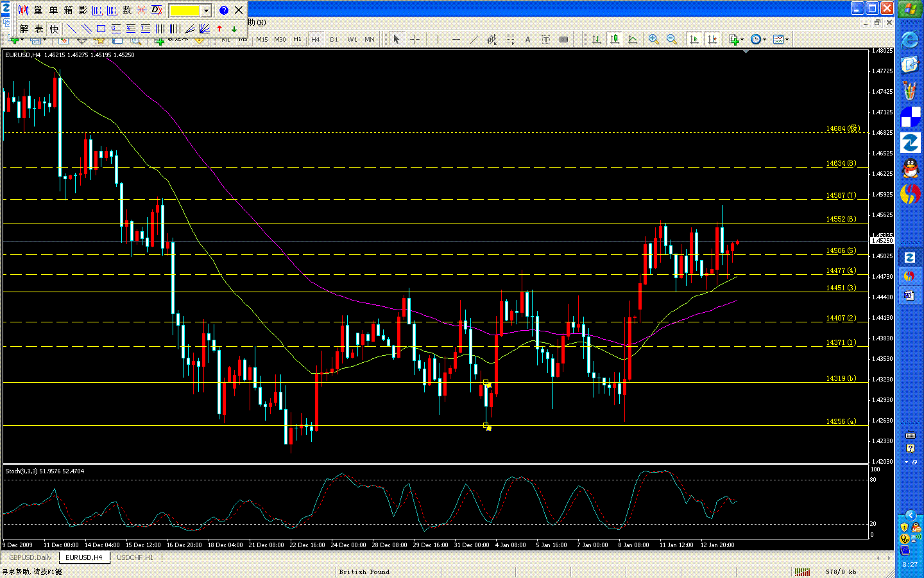
Task: Select the vertical line drawing tool
Action: tap(438, 40)
